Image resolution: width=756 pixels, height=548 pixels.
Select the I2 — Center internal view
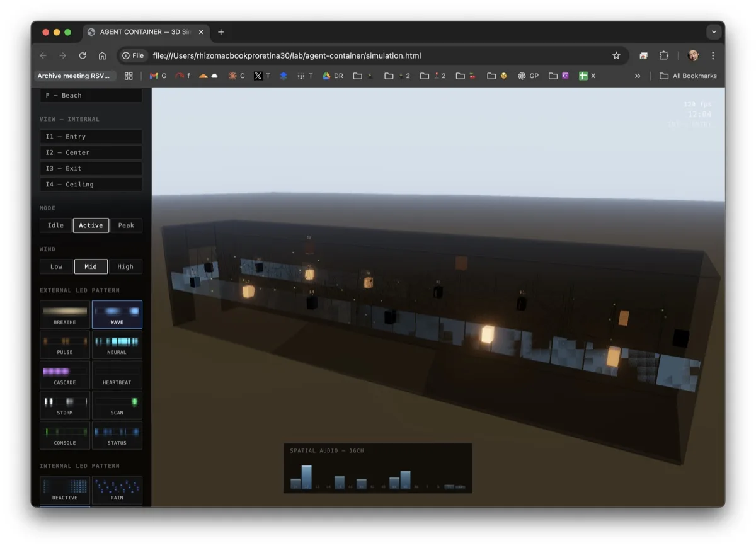[91, 152]
